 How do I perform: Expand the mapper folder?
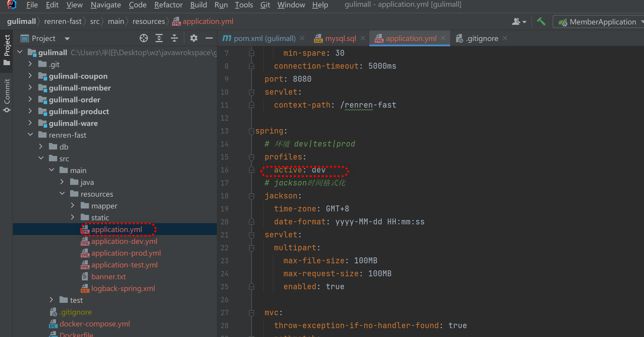[72, 206]
